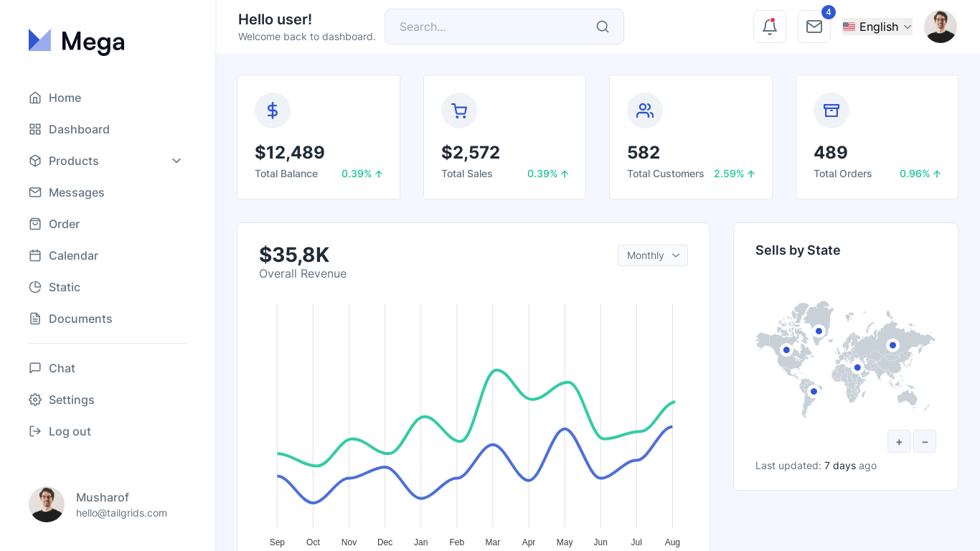Screen dimensions: 980x551
Task: Click the search magnifier icon
Action: pyautogui.click(x=603, y=27)
